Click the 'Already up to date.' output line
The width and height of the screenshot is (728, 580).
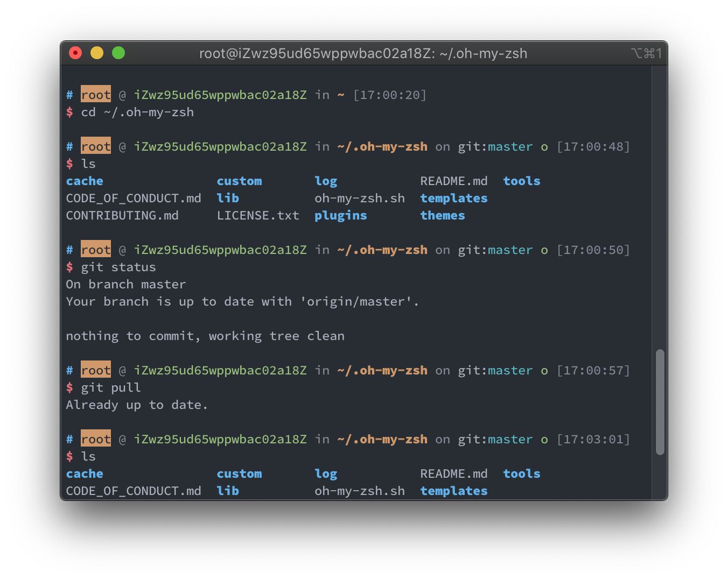point(137,405)
